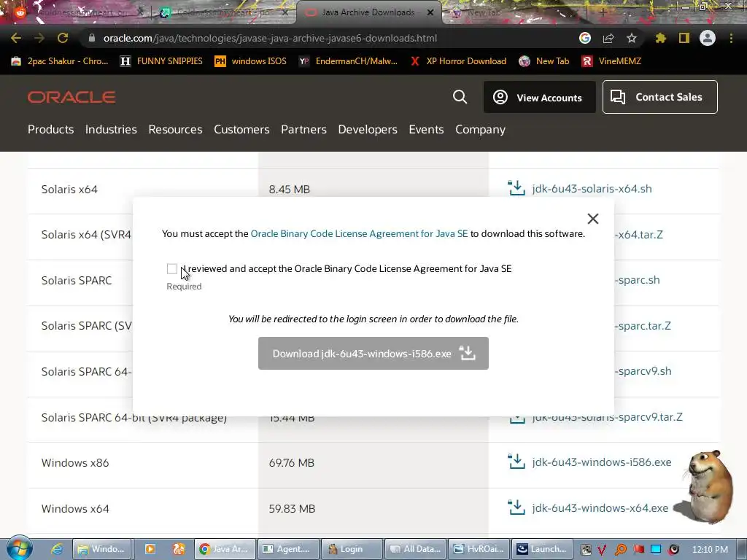Click the Contact Sales button
This screenshot has width=747, height=560.
coord(659,97)
